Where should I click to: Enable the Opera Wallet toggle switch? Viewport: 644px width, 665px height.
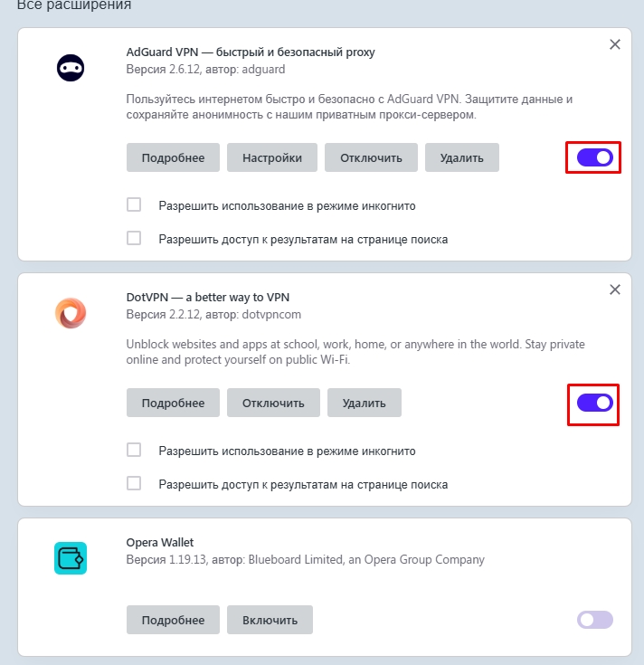pyautogui.click(x=595, y=620)
